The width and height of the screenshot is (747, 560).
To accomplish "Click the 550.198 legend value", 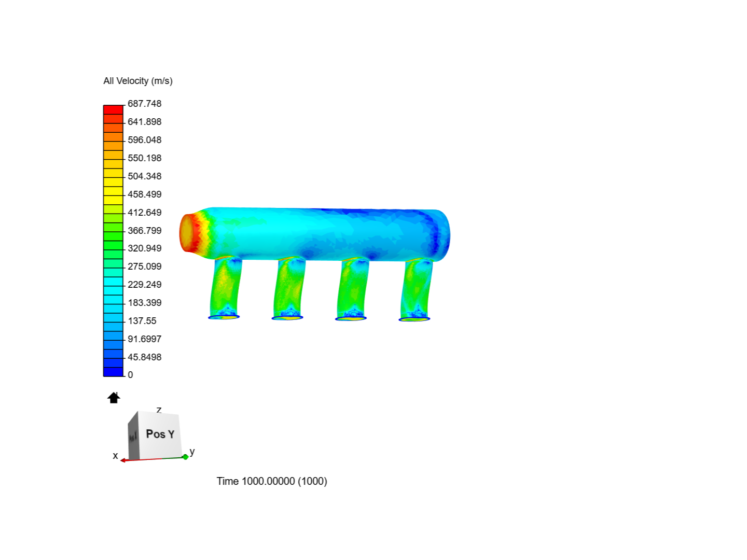I will click(x=145, y=158).
